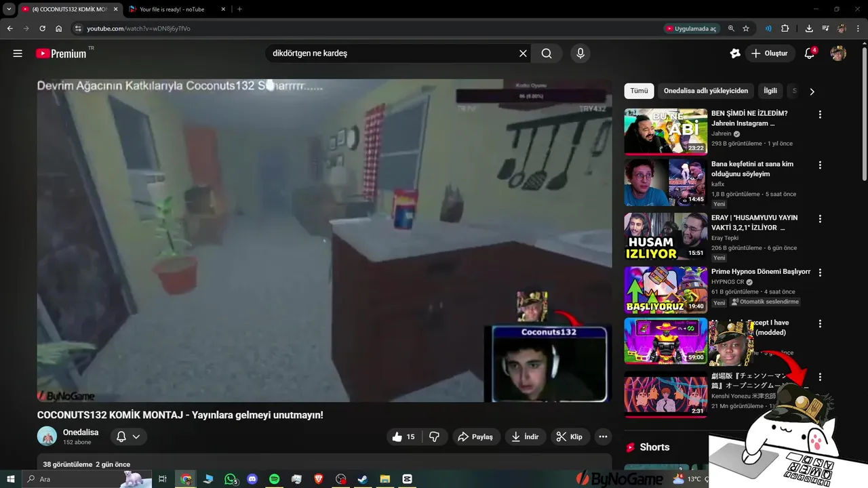Image resolution: width=868 pixels, height=488 pixels.
Task: Clear the search box text
Action: (x=523, y=54)
